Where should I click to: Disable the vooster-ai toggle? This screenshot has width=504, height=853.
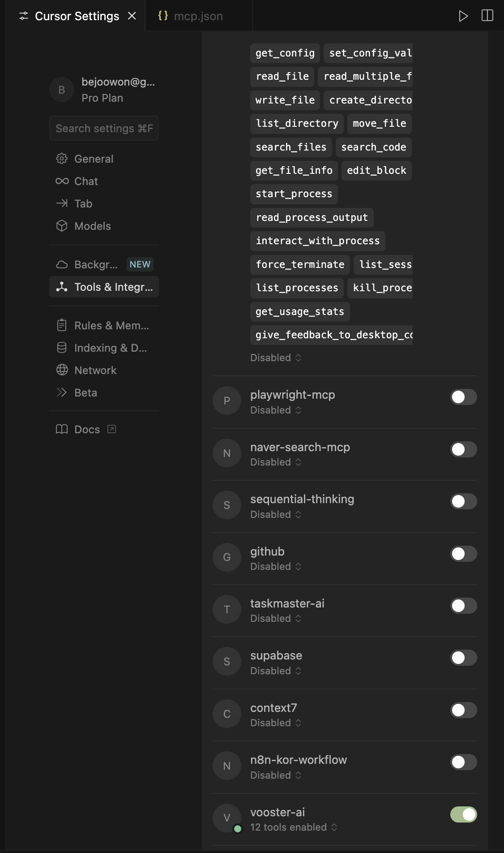tap(463, 814)
